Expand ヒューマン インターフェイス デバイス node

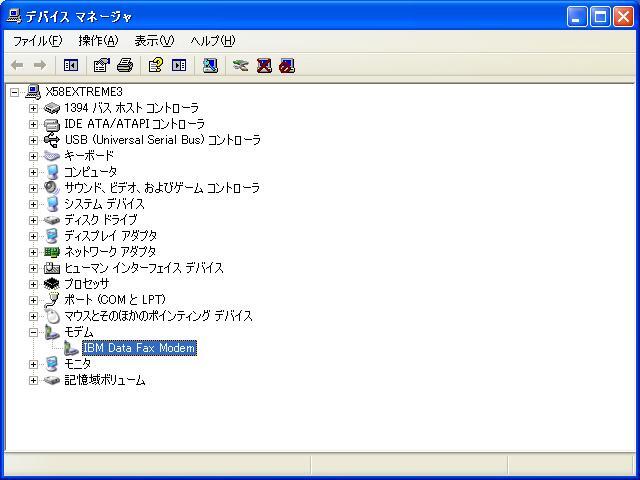[33, 268]
